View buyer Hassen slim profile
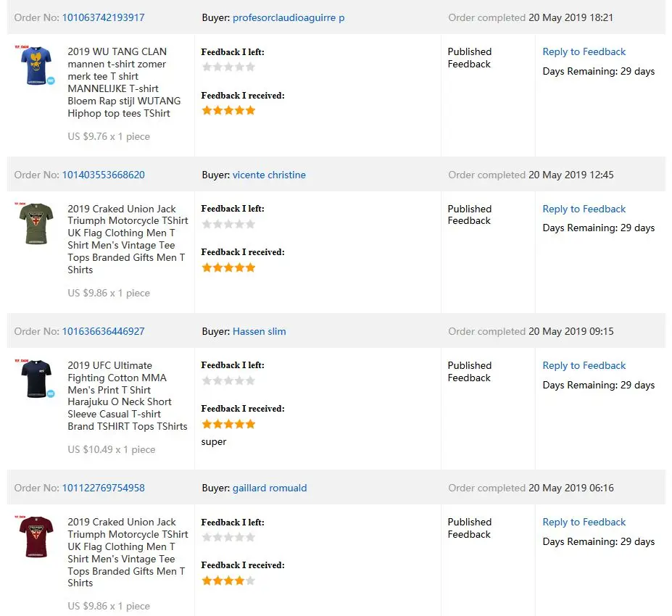 pos(260,331)
